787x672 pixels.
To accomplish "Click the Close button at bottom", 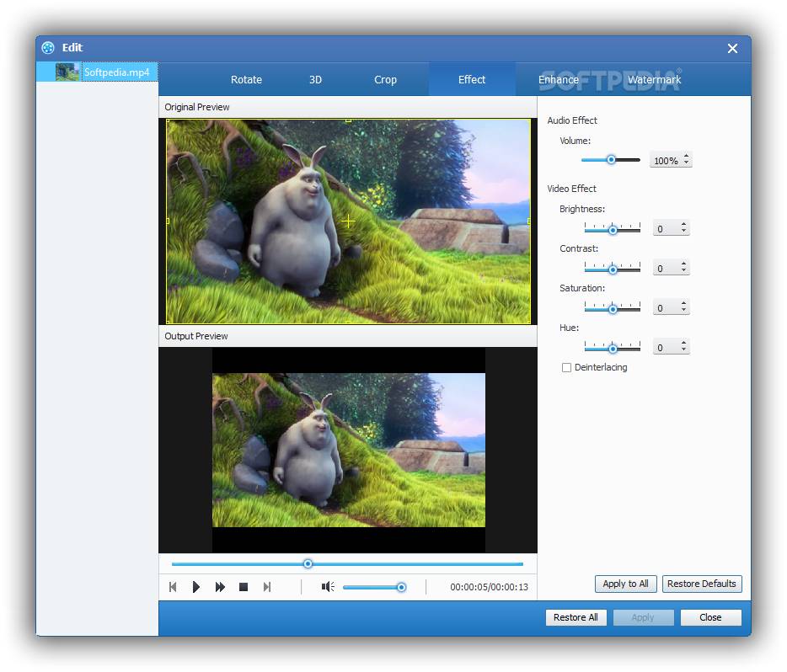I will click(x=710, y=617).
